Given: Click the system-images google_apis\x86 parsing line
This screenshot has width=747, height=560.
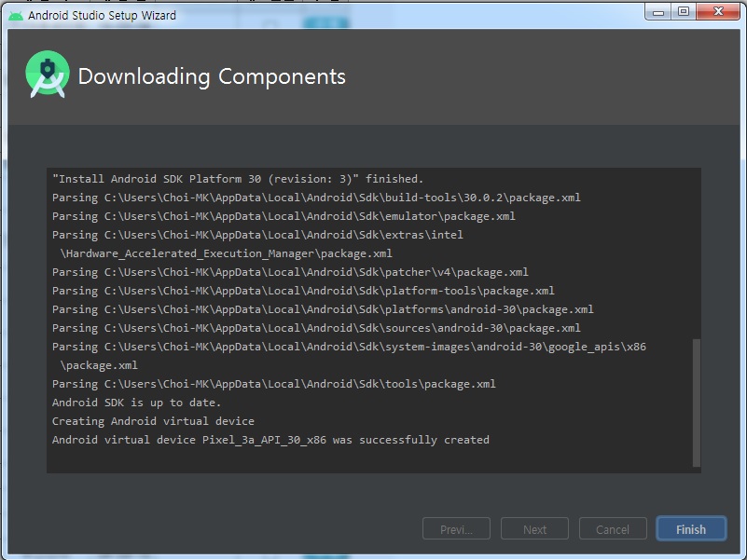Looking at the screenshot, I should point(349,347).
